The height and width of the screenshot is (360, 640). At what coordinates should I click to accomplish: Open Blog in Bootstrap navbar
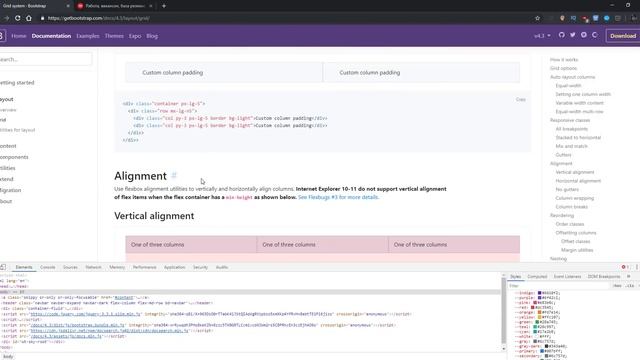[152, 36]
